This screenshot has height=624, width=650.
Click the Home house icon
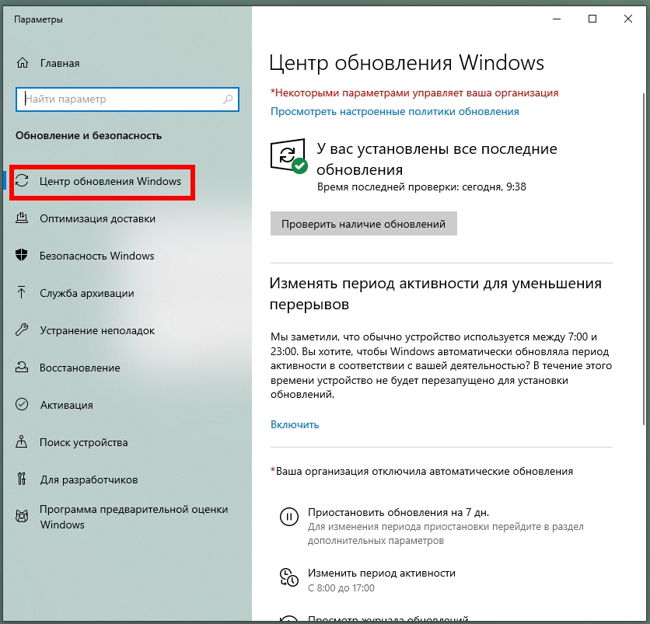coord(22,63)
